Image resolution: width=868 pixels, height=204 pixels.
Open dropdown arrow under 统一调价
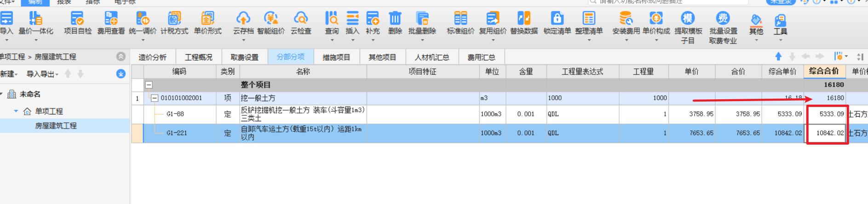(x=143, y=40)
